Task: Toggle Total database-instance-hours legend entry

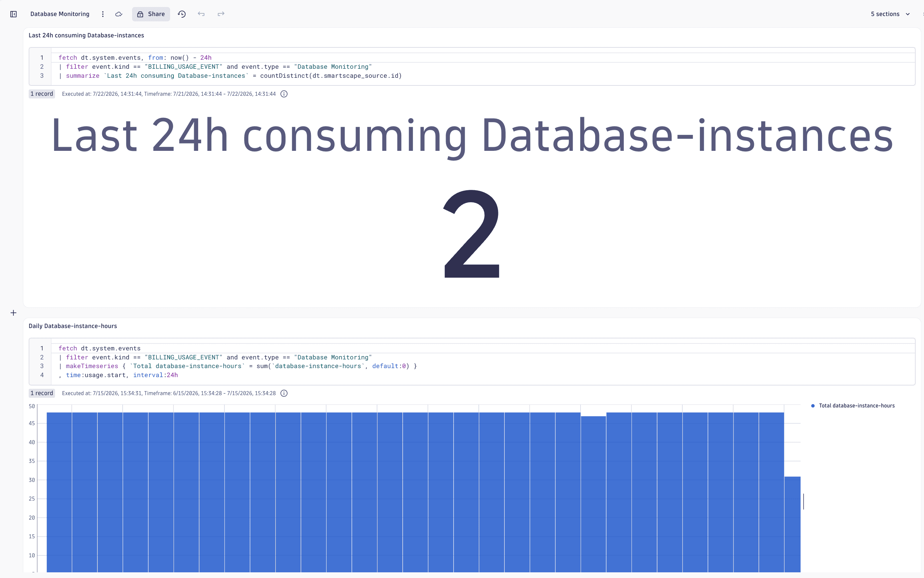Action: point(853,405)
